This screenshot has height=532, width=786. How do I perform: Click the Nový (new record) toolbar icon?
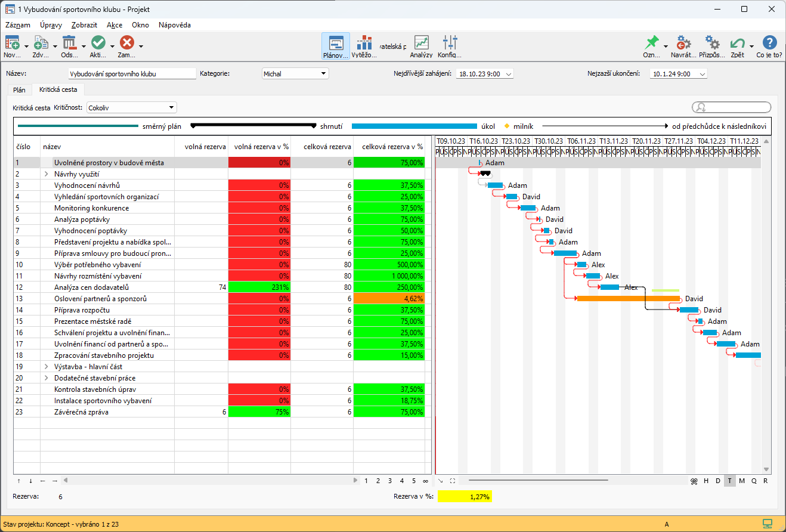coord(12,44)
